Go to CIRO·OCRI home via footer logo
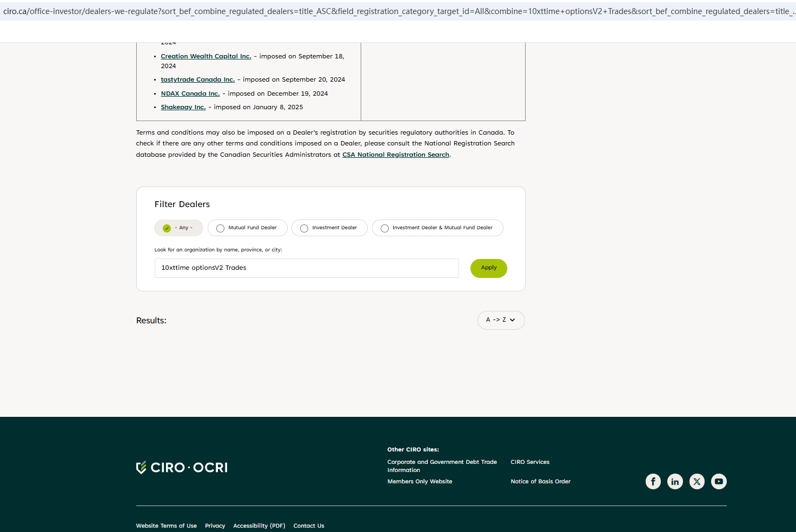The height and width of the screenshot is (532, 796). click(182, 468)
